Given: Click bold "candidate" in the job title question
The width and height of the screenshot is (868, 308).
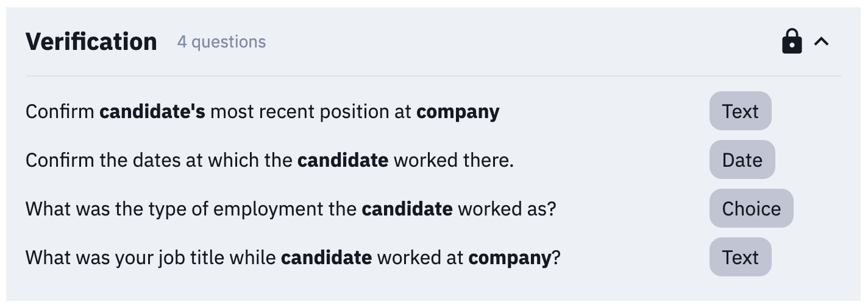Looking at the screenshot, I should [x=326, y=258].
